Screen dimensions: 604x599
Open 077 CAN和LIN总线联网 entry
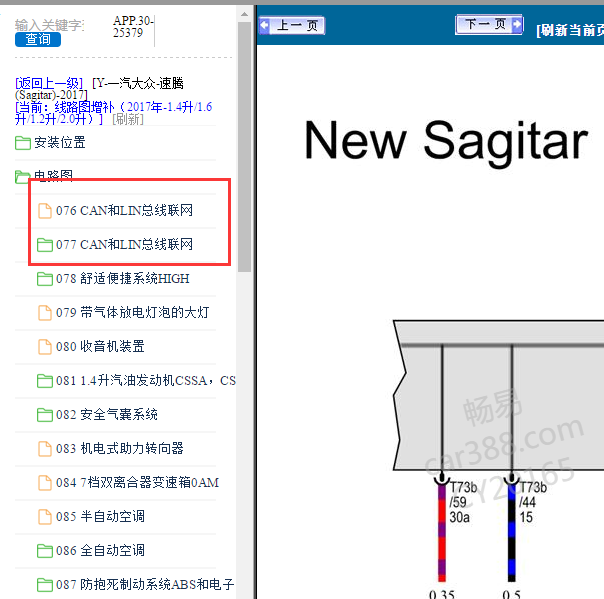pyautogui.click(x=124, y=244)
